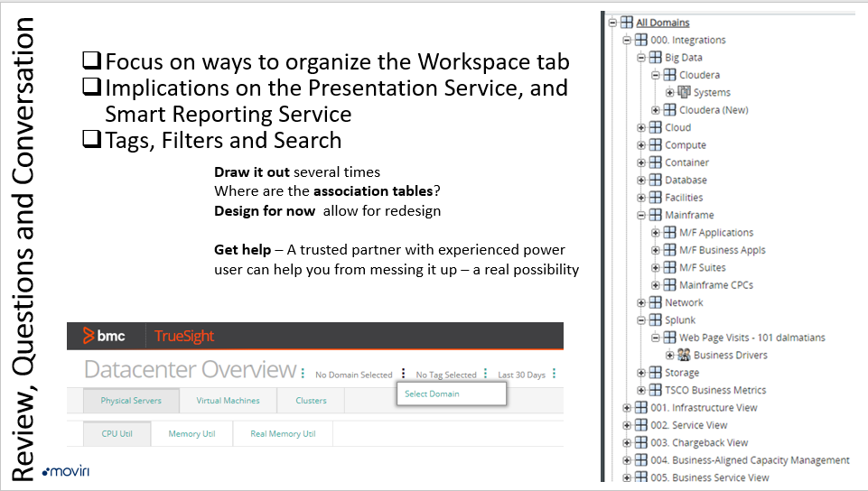The width and height of the screenshot is (868, 491).
Task: Collapse the Mainframe tree node
Action: tap(641, 215)
